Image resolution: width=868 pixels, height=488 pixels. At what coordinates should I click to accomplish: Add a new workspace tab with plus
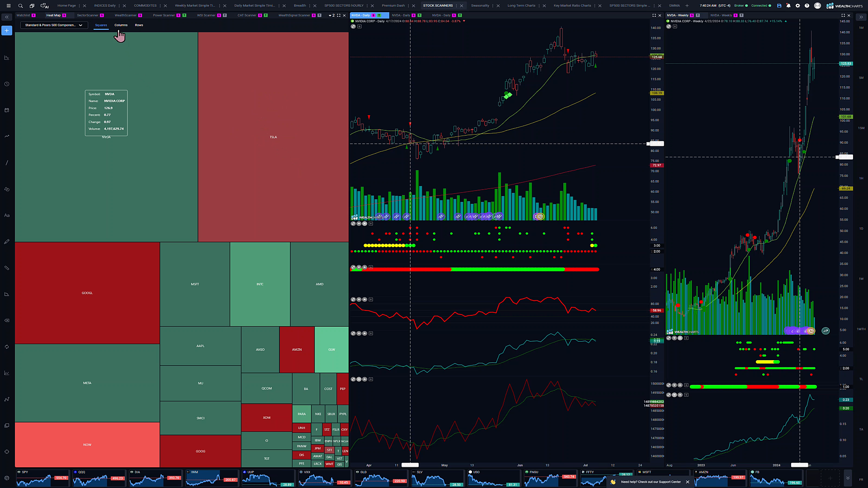pos(687,6)
